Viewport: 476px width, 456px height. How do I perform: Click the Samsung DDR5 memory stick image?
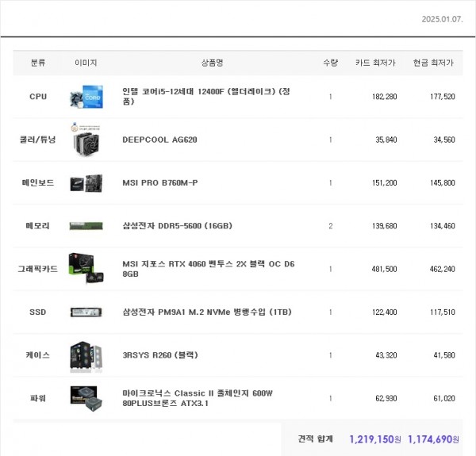85,226
